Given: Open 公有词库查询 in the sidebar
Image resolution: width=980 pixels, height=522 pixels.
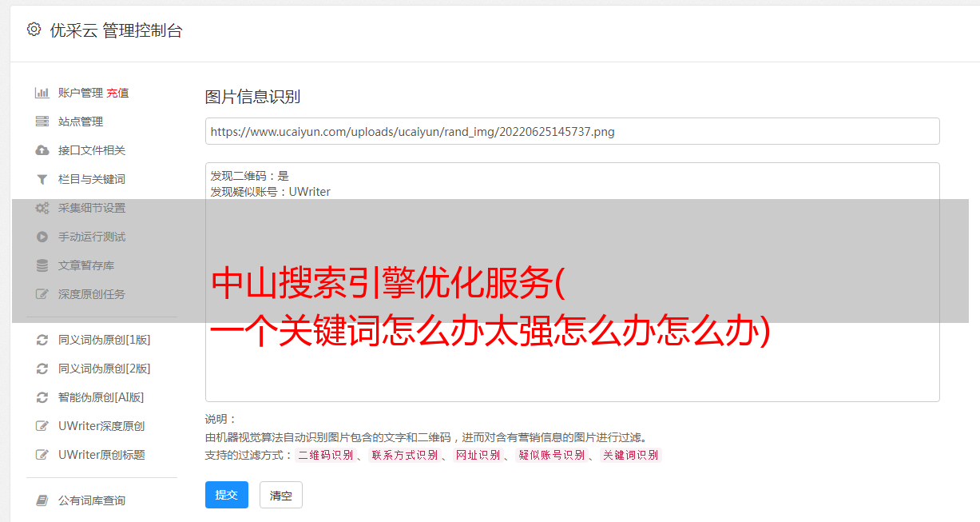Looking at the screenshot, I should pyautogui.click(x=92, y=500).
